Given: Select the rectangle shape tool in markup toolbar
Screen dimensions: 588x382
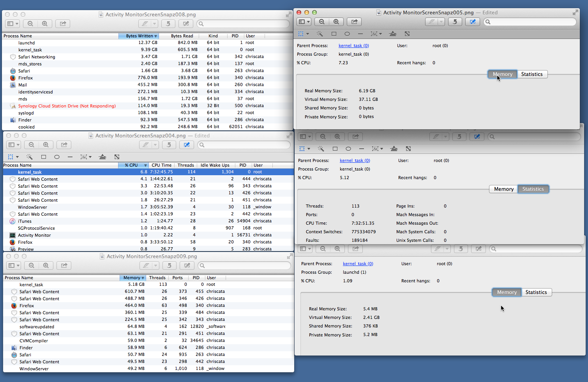Looking at the screenshot, I should pos(334,34).
